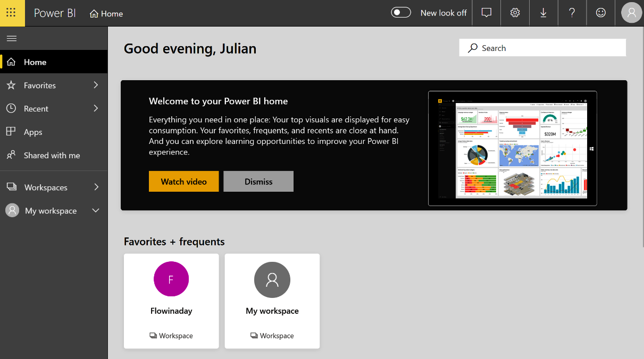Open the Power BI dashboard preview thumbnail

[x=513, y=148]
